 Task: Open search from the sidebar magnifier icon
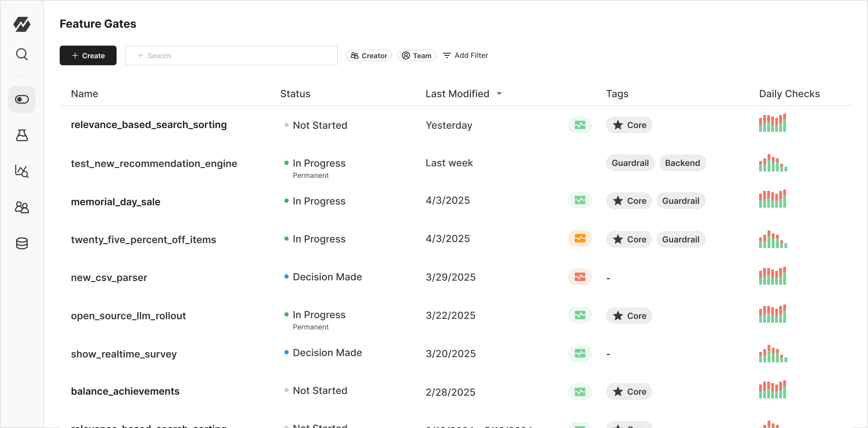pyautogui.click(x=22, y=54)
